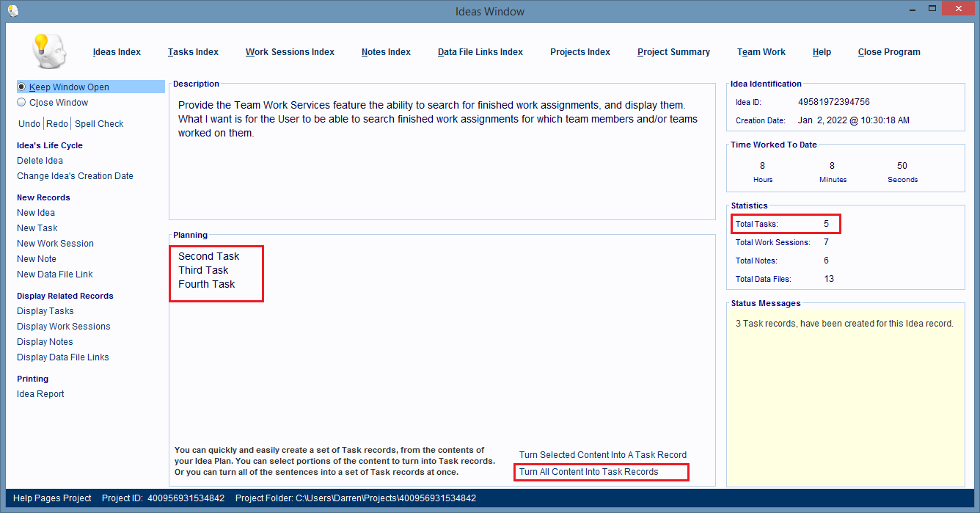
Task: Click the Total Notes statistic
Action: 783,261
